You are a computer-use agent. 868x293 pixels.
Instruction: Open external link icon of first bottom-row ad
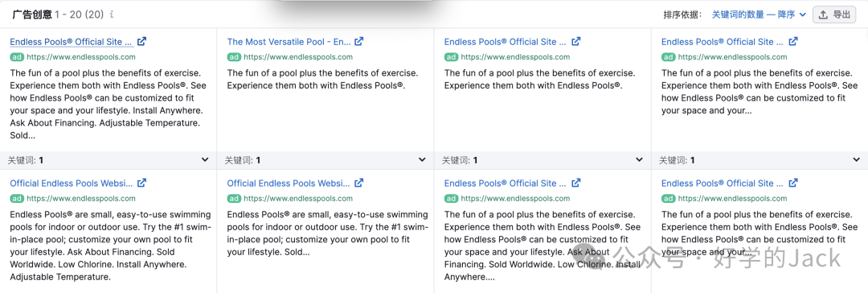(142, 183)
